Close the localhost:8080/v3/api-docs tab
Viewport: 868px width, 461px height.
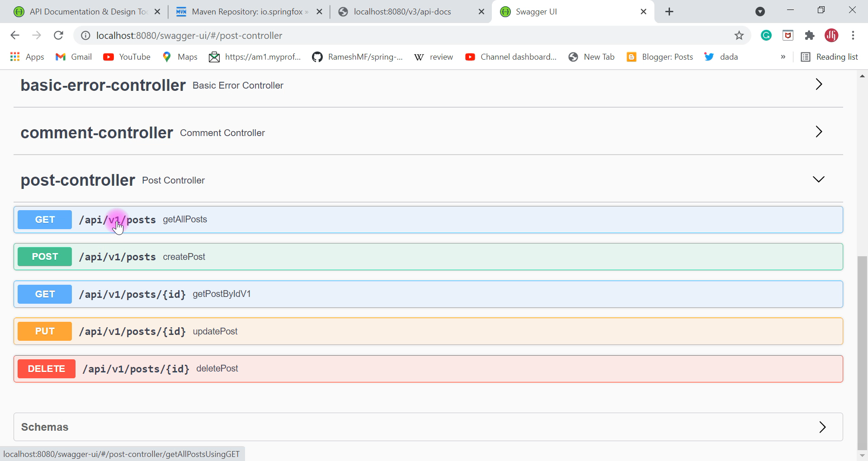[x=481, y=12]
